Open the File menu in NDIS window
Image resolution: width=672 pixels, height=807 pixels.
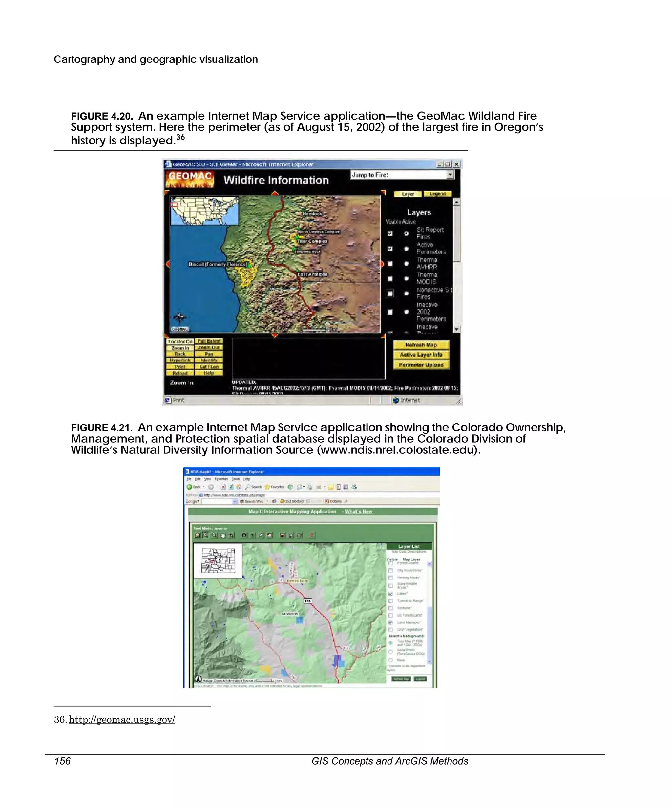[189, 479]
